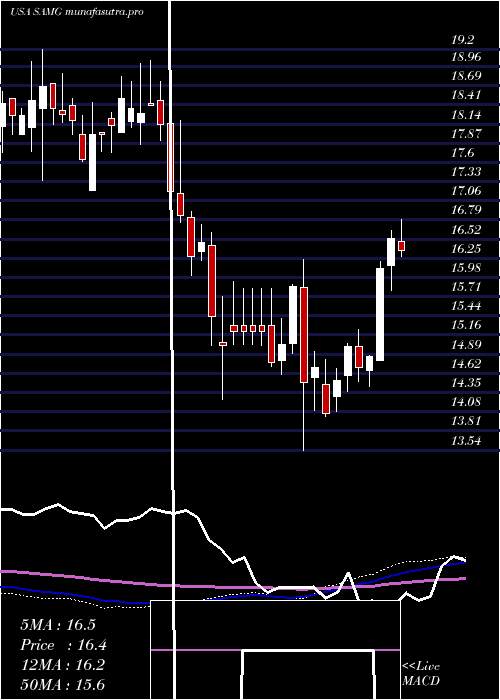
Task: Click the 14.35 price axis label
Action: point(467,383)
